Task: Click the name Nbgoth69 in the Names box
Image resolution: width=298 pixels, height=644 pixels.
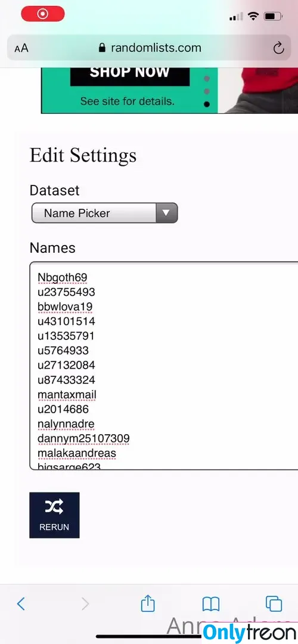Action: [x=63, y=278]
